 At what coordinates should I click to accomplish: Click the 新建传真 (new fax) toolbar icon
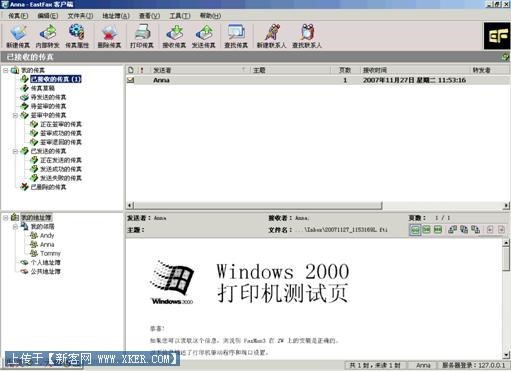click(x=18, y=36)
